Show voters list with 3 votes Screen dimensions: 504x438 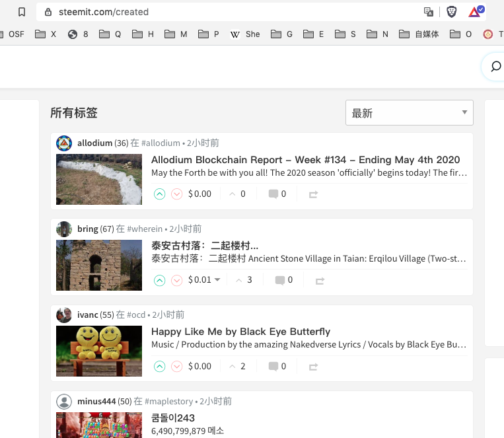pos(244,280)
